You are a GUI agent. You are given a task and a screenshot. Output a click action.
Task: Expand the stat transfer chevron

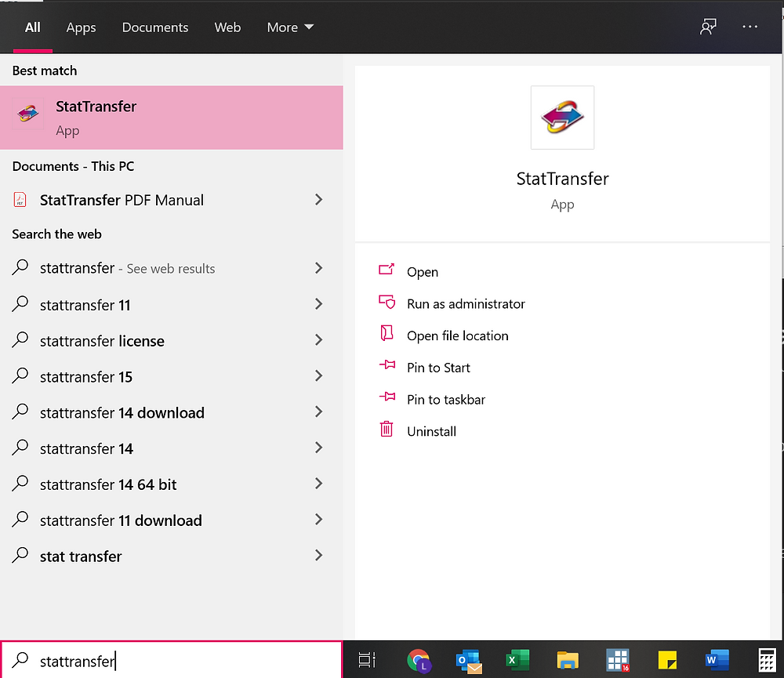(x=318, y=556)
